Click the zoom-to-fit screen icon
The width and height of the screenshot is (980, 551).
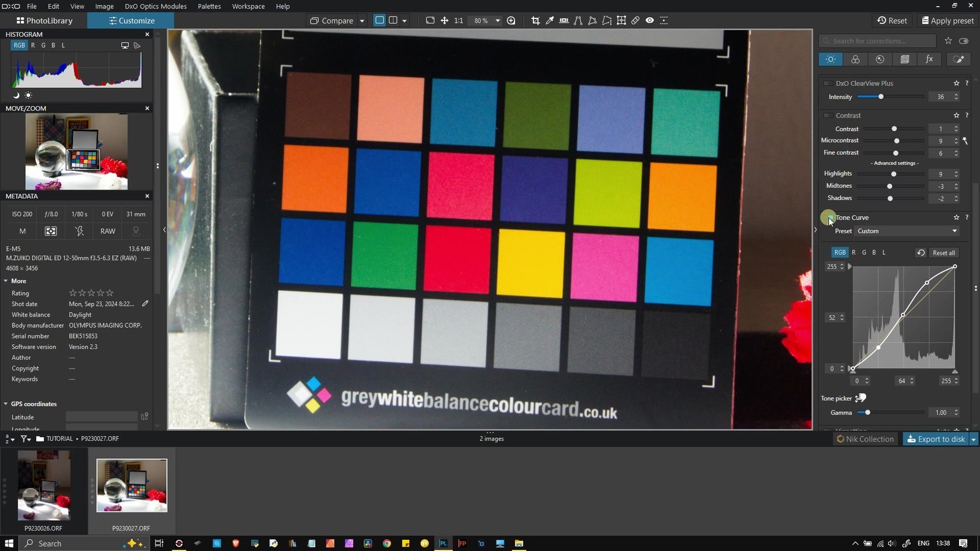(430, 20)
